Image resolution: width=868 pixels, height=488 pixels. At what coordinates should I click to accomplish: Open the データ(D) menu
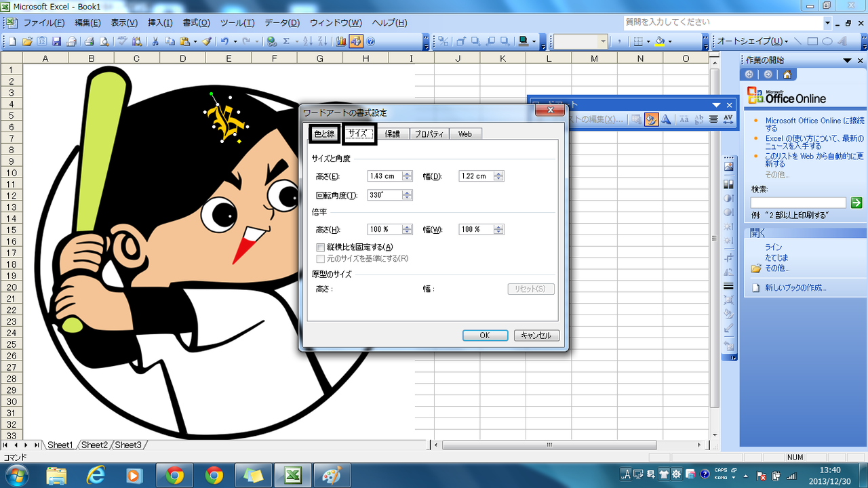pos(281,22)
